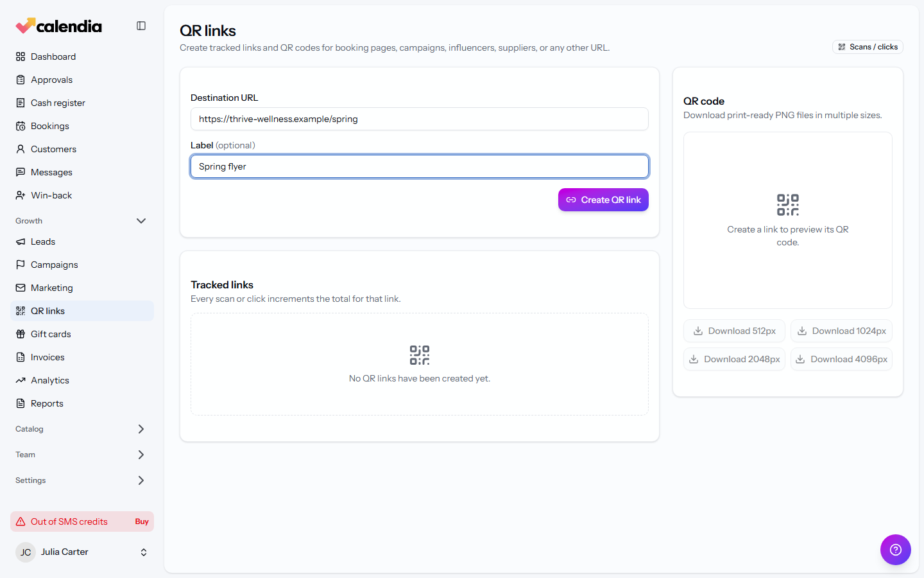The width and height of the screenshot is (924, 578).
Task: Focus the Destination URL field
Action: [420, 119]
